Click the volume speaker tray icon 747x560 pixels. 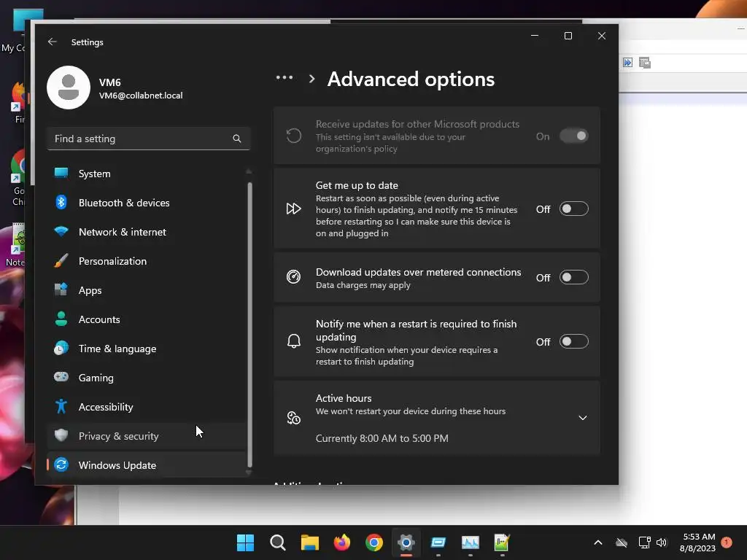click(x=662, y=542)
